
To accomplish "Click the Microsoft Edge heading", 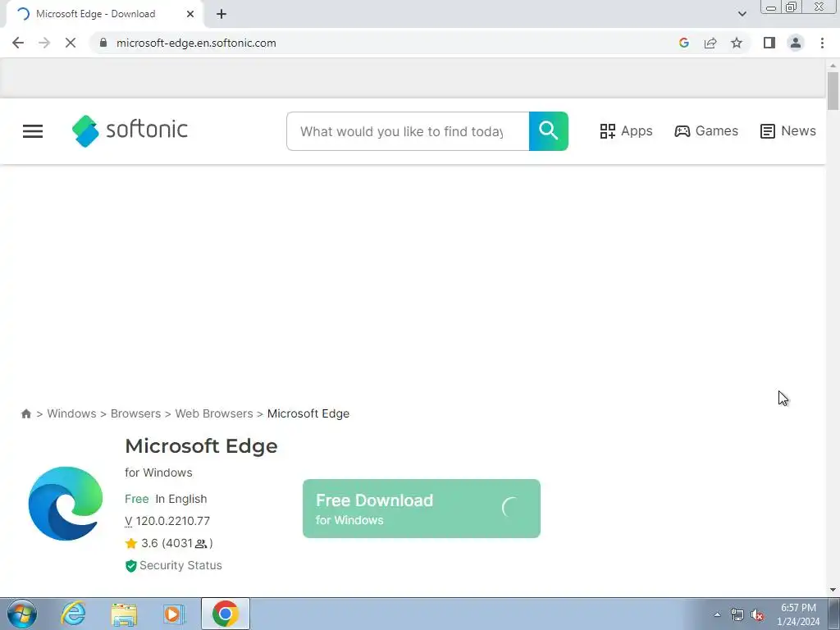I will click(x=202, y=446).
